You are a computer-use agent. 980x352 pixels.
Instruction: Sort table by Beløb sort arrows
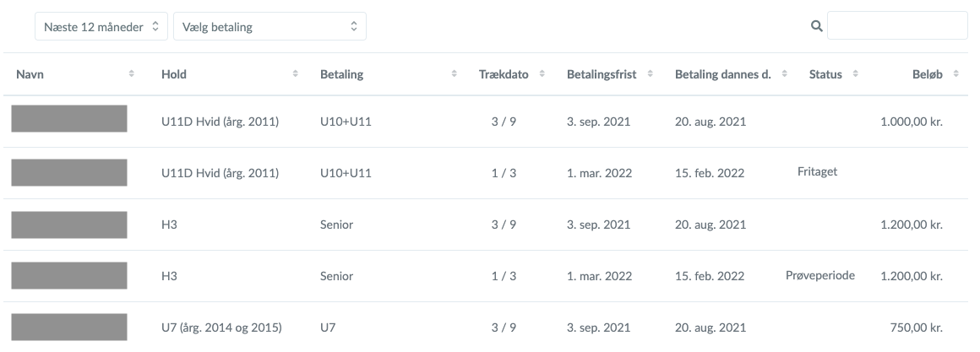955,74
